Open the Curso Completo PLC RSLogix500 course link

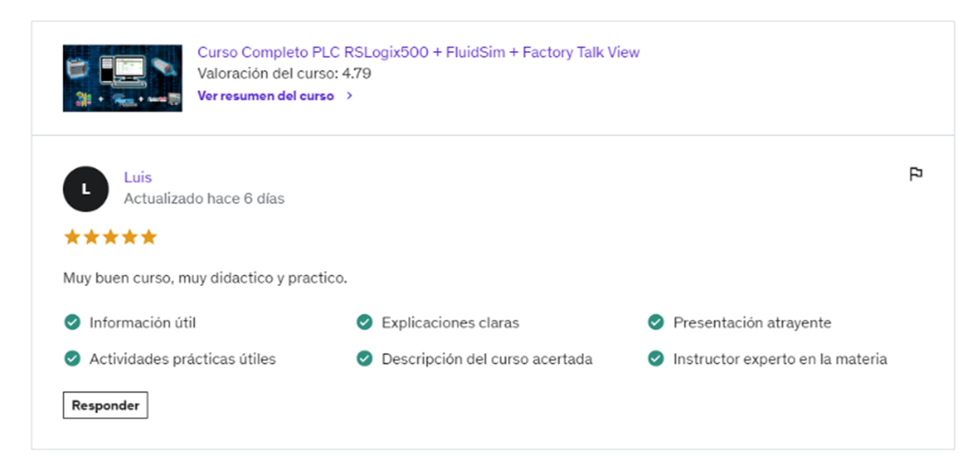coord(418,52)
